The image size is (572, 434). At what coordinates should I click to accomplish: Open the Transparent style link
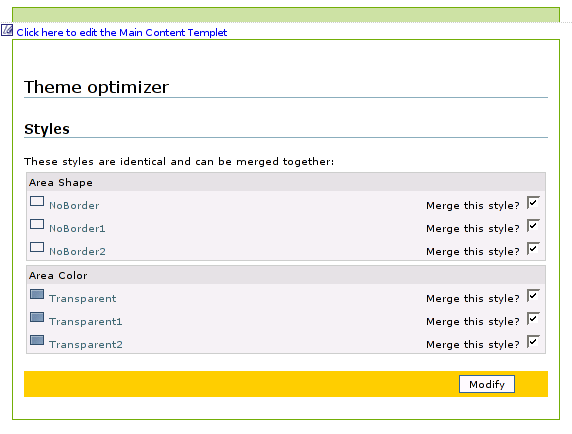pyautogui.click(x=83, y=299)
